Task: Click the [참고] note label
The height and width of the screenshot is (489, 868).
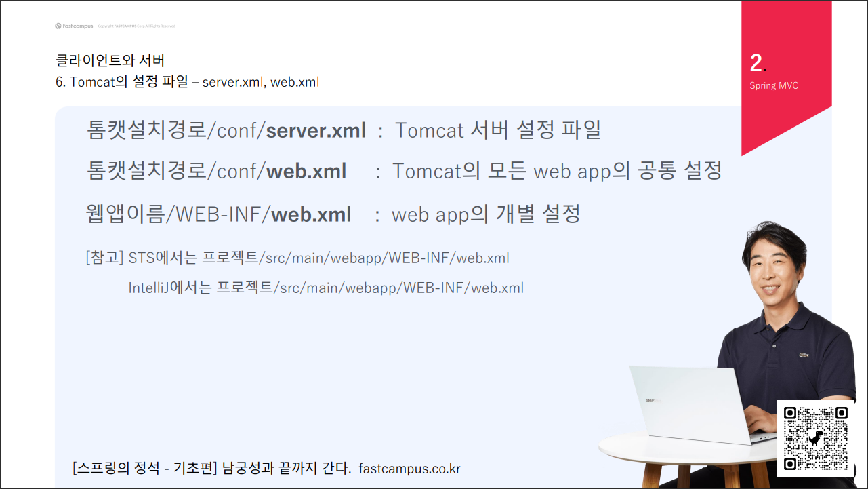Action: click(104, 258)
